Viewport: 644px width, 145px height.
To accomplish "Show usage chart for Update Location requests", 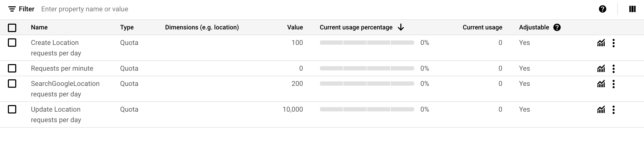I will pos(601,110).
